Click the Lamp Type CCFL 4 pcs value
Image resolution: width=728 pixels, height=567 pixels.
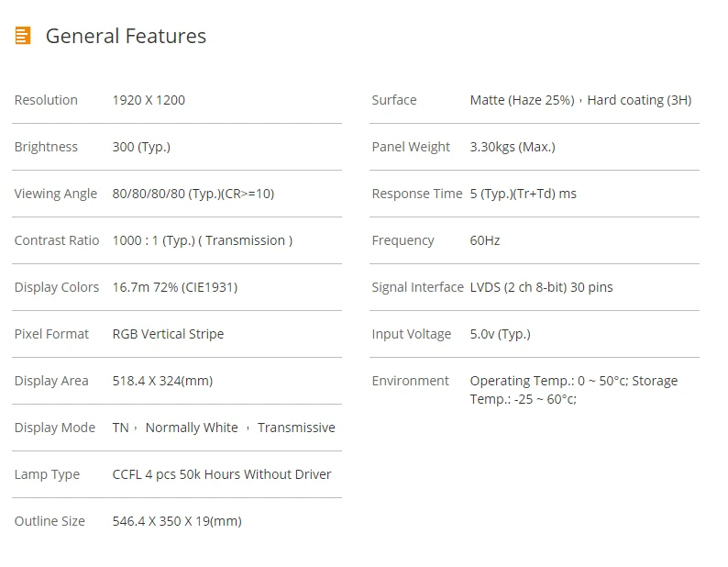(222, 474)
